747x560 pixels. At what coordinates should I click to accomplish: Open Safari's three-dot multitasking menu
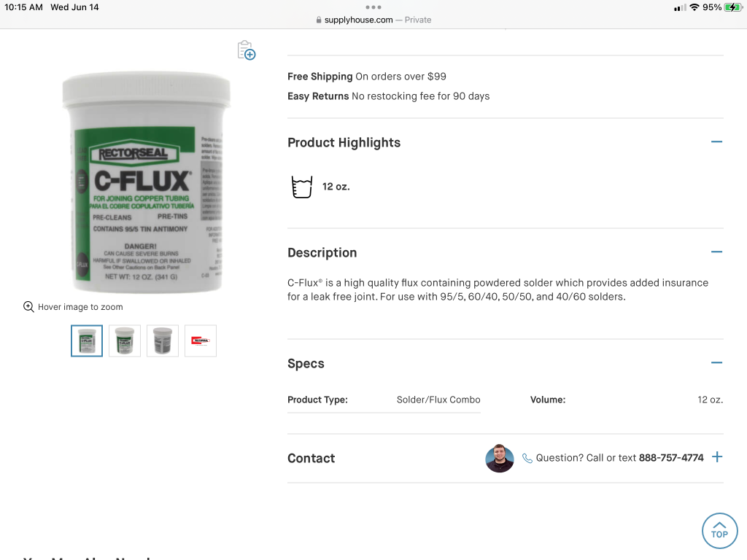373,7
